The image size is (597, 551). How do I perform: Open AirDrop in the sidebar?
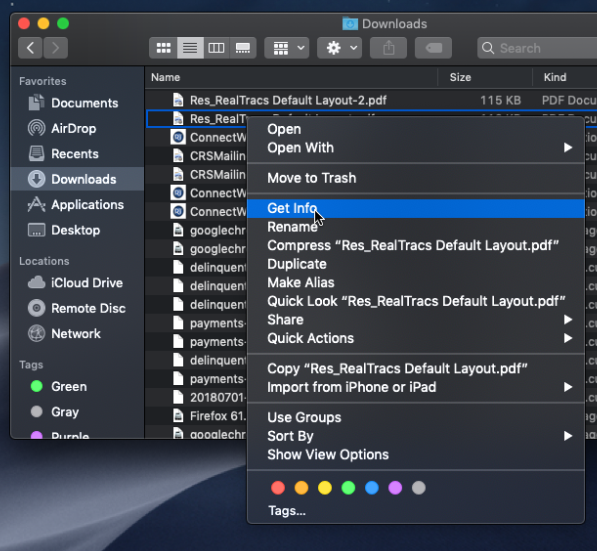coord(77,129)
